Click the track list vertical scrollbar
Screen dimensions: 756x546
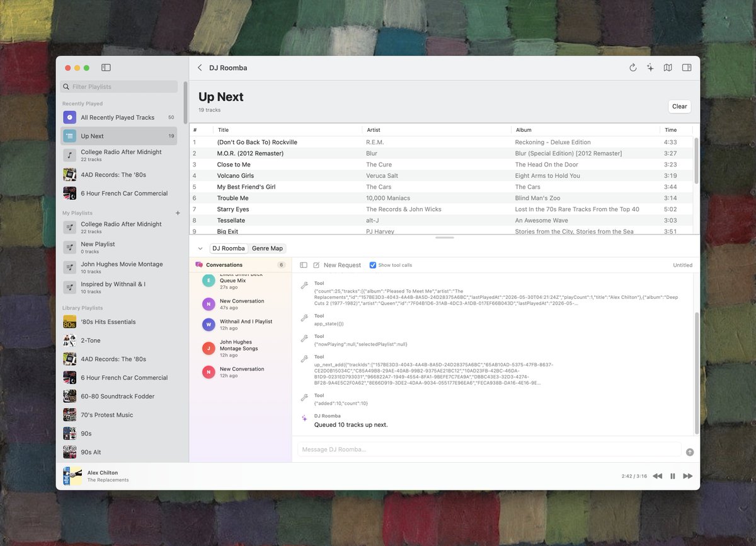696,161
